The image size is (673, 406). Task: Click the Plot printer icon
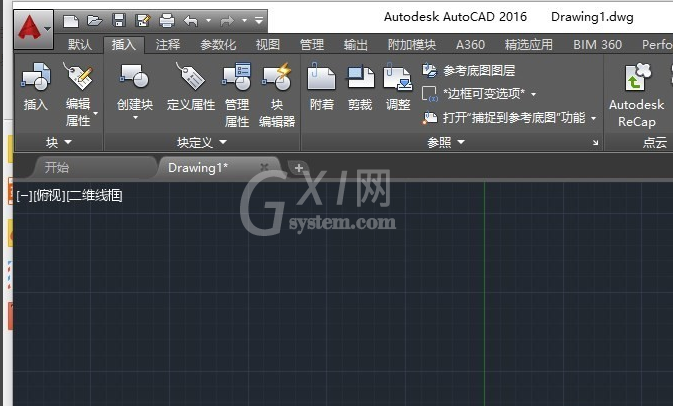[x=167, y=21]
